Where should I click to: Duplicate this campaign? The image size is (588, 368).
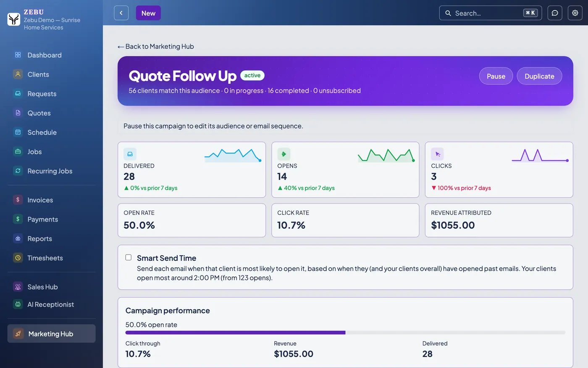(539, 76)
